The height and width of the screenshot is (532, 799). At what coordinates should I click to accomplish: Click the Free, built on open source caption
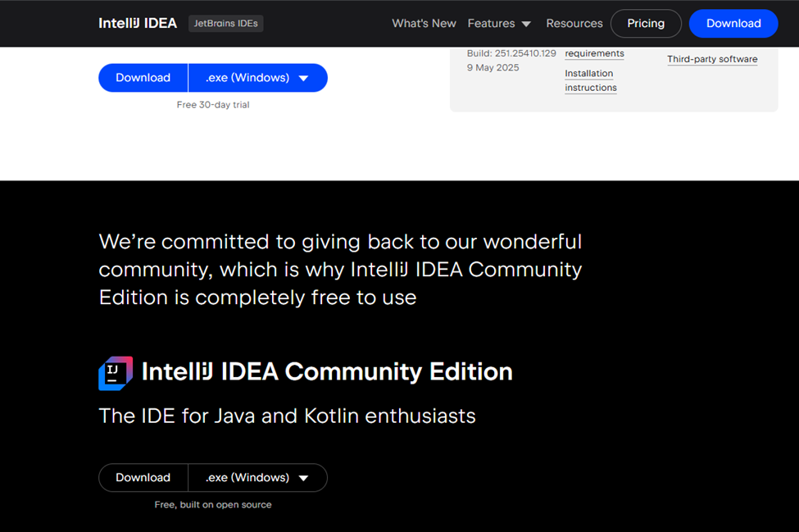tap(213, 505)
